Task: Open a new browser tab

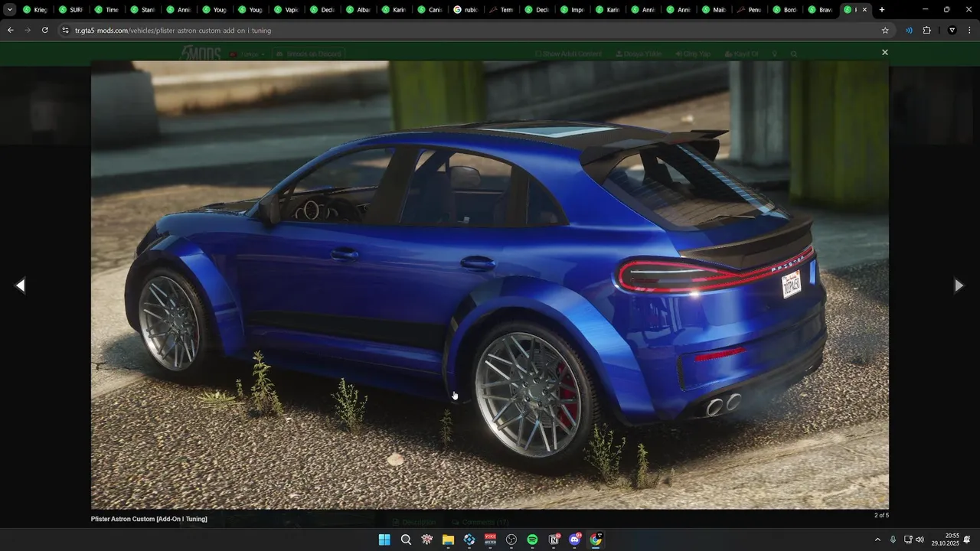Action: click(882, 10)
